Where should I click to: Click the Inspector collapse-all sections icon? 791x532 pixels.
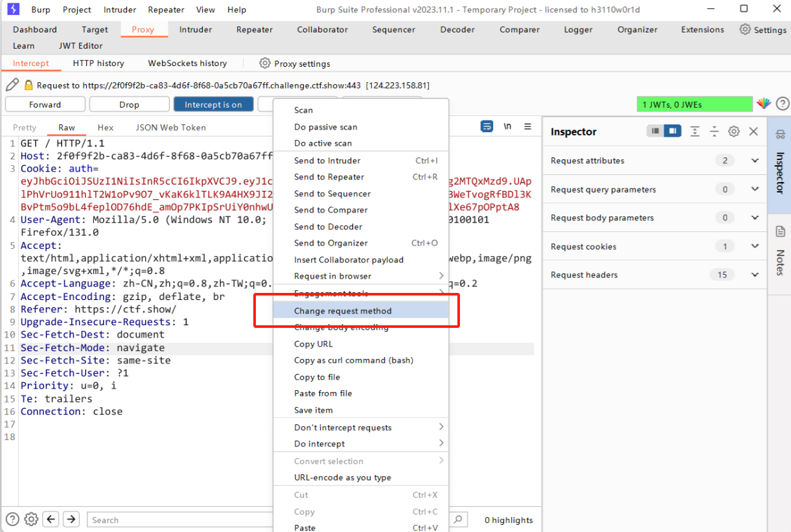pos(714,132)
